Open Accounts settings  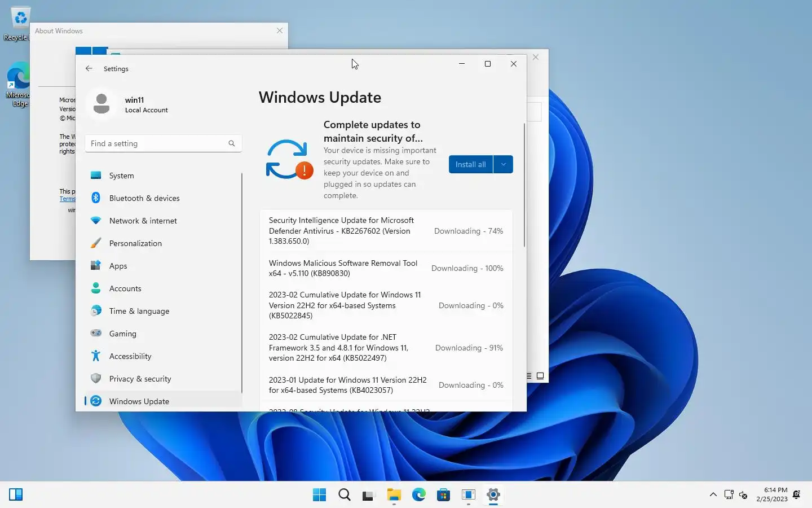[164, 288]
